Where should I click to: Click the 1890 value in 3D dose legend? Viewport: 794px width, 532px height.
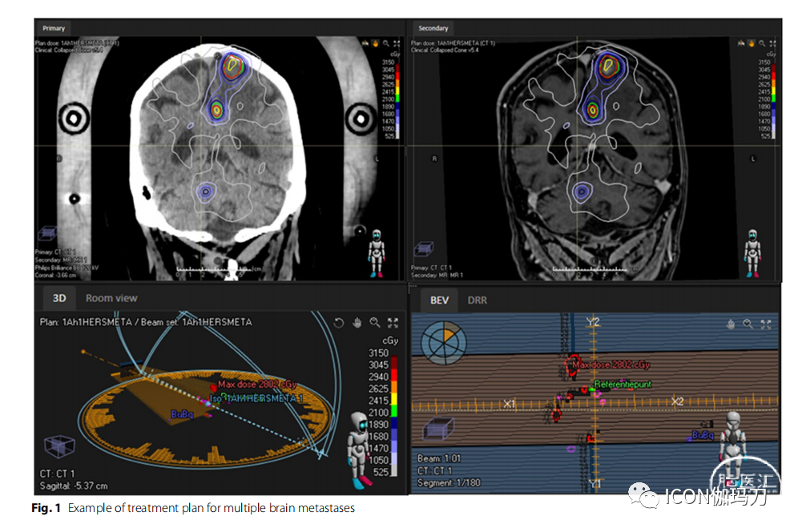378,424
